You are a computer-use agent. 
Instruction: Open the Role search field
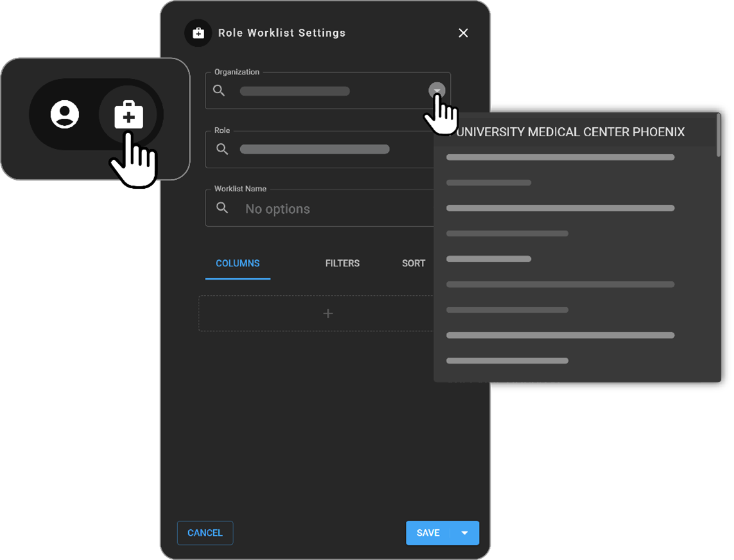pos(315,150)
